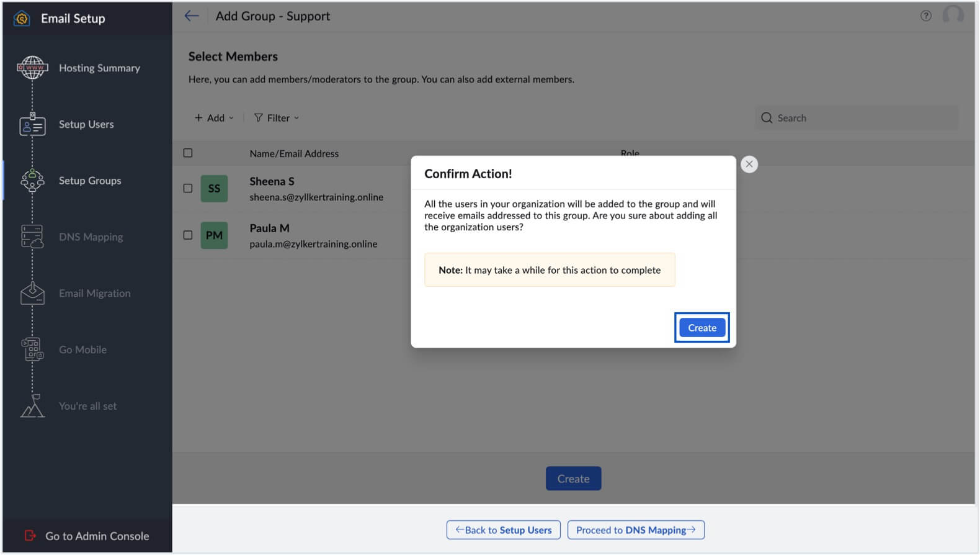Open the user profile avatar

[x=953, y=15]
